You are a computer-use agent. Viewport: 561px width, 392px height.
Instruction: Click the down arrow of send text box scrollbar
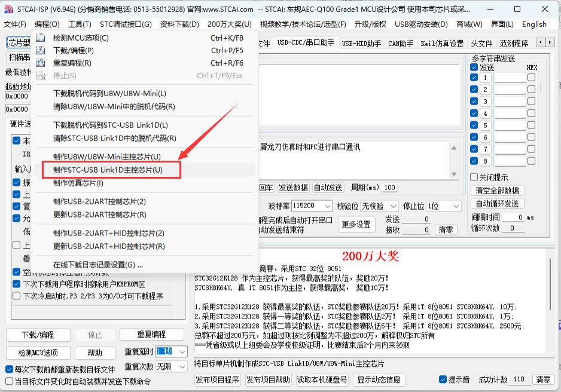pyautogui.click(x=454, y=174)
